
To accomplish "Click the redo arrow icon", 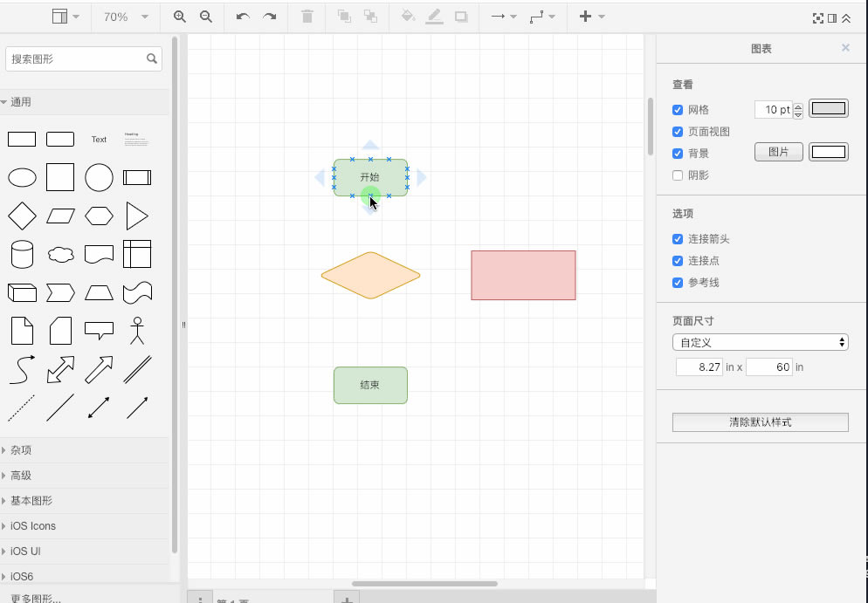I will [270, 17].
